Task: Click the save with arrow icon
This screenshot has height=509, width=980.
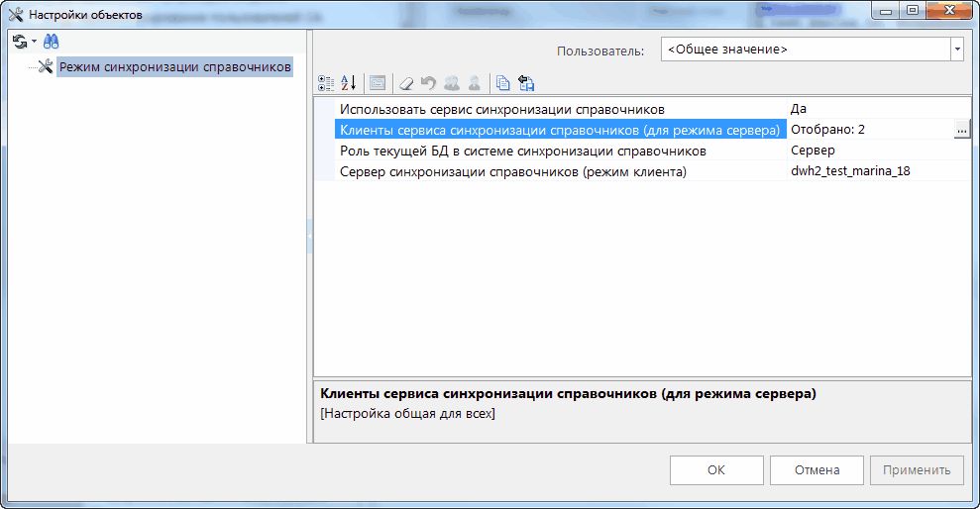Action: tap(526, 83)
